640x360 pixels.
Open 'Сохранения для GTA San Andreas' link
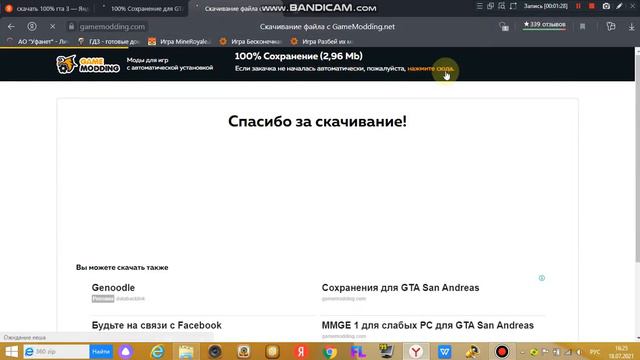click(400, 288)
